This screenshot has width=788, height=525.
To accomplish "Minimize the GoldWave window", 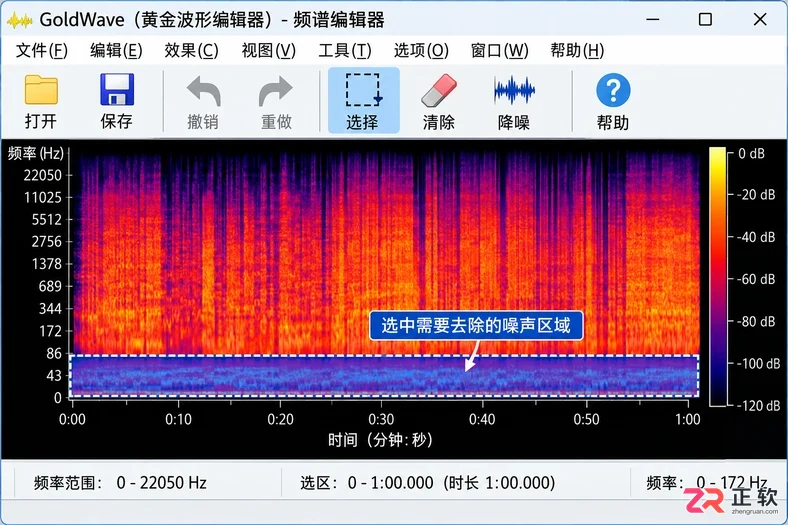I will pyautogui.click(x=653, y=20).
